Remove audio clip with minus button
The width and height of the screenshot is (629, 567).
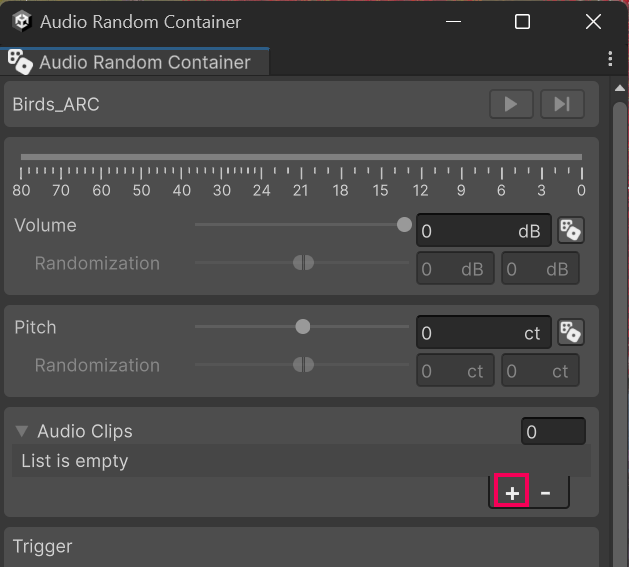click(546, 492)
